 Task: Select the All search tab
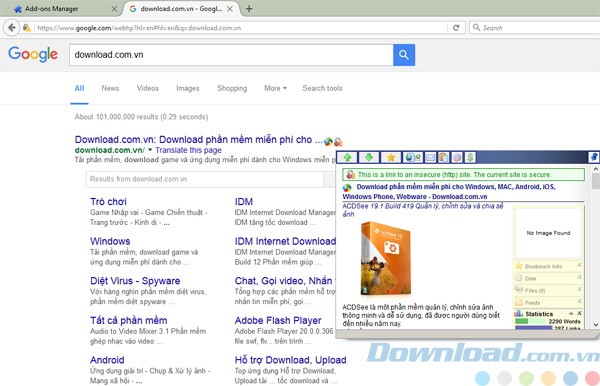(79, 88)
